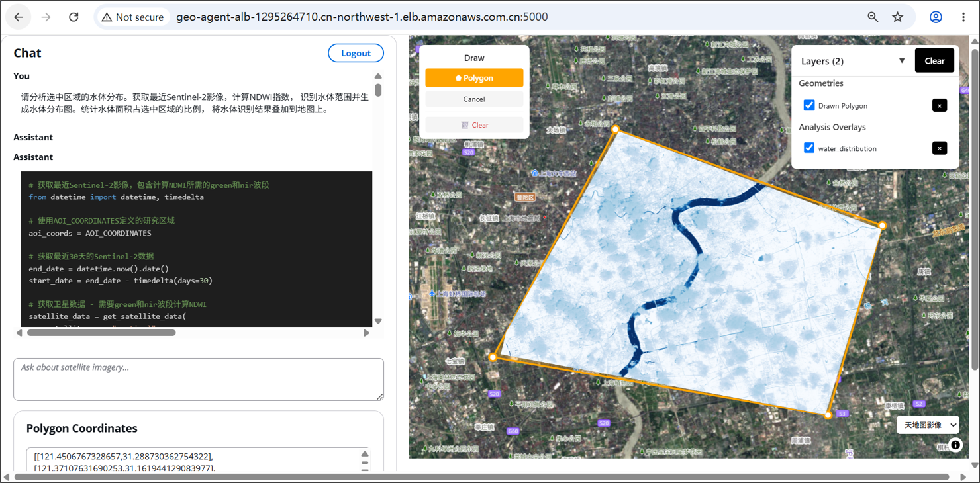Click Cancel in the Draw panel

[474, 99]
